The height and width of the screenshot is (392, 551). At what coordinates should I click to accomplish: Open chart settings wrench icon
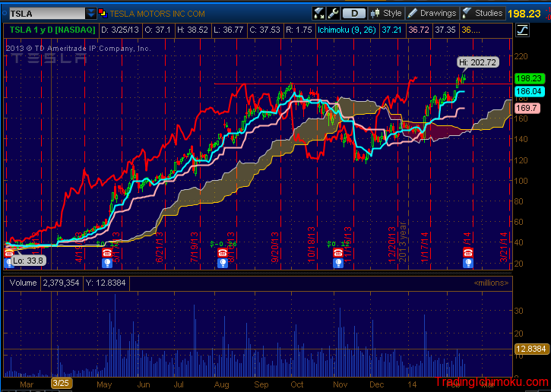[333, 14]
